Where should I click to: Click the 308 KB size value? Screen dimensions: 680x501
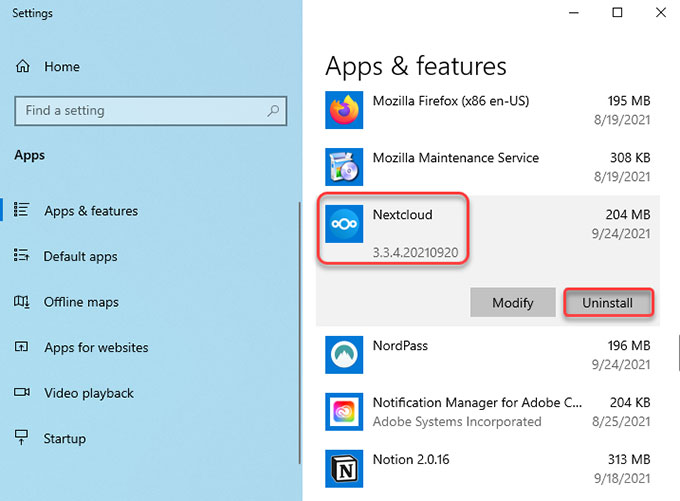click(x=630, y=157)
